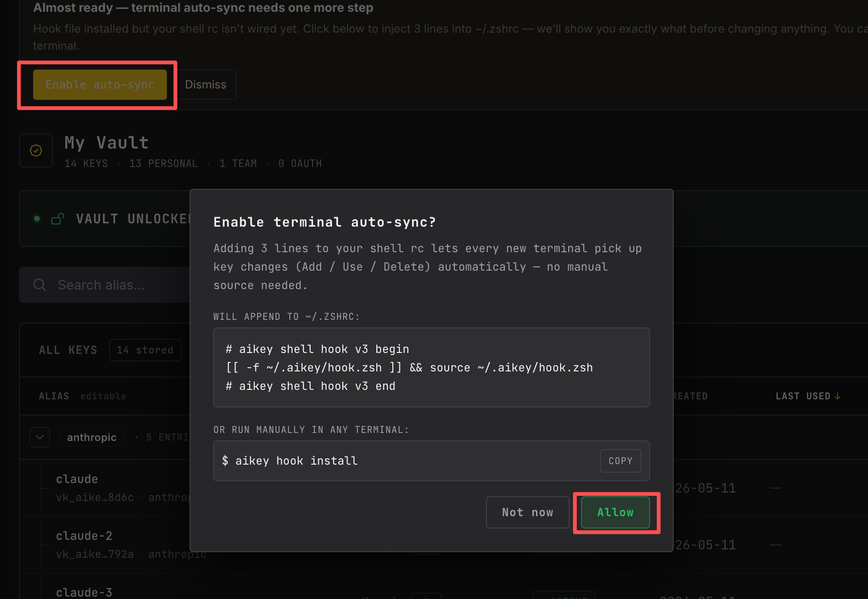The image size is (868, 599).
Task: Click the search magnifier icon
Action: pyautogui.click(x=40, y=285)
